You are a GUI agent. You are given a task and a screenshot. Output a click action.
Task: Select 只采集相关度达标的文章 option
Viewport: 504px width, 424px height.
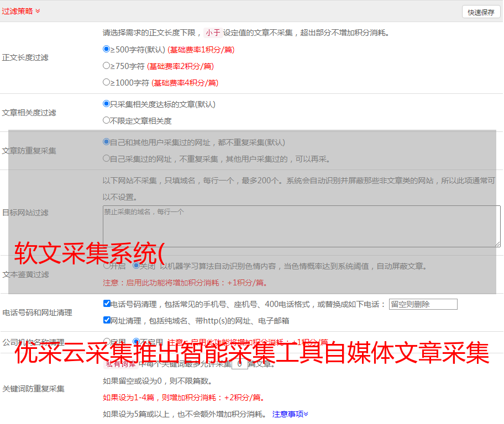[107, 103]
